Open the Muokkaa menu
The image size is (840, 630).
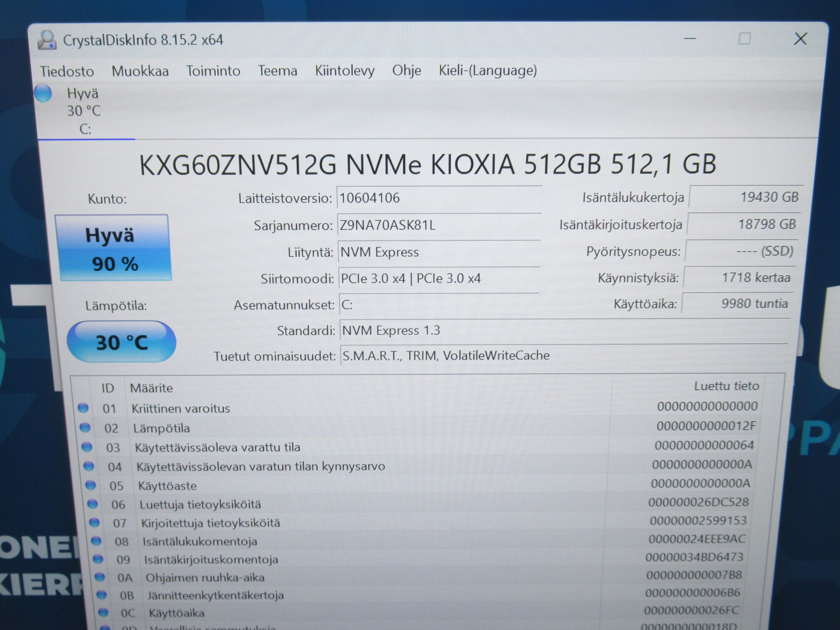click(140, 71)
